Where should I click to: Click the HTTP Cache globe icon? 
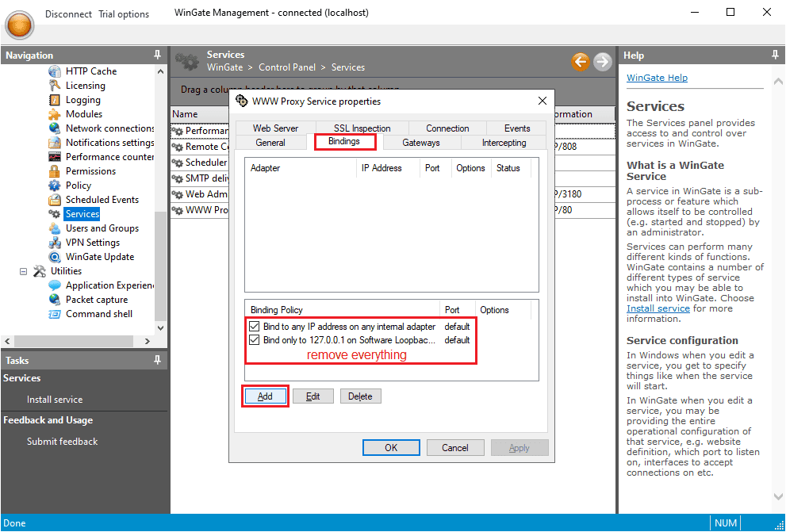[x=55, y=71]
